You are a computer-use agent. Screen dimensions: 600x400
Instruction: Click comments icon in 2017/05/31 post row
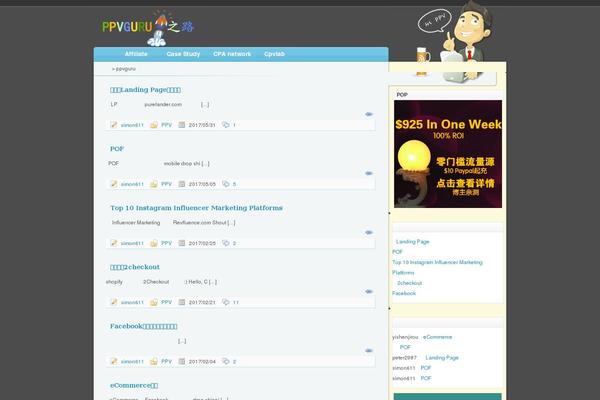pyautogui.click(x=226, y=125)
